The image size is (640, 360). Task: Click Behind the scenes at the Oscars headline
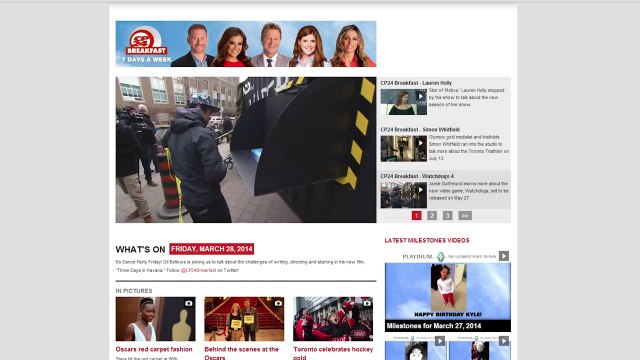(242, 353)
